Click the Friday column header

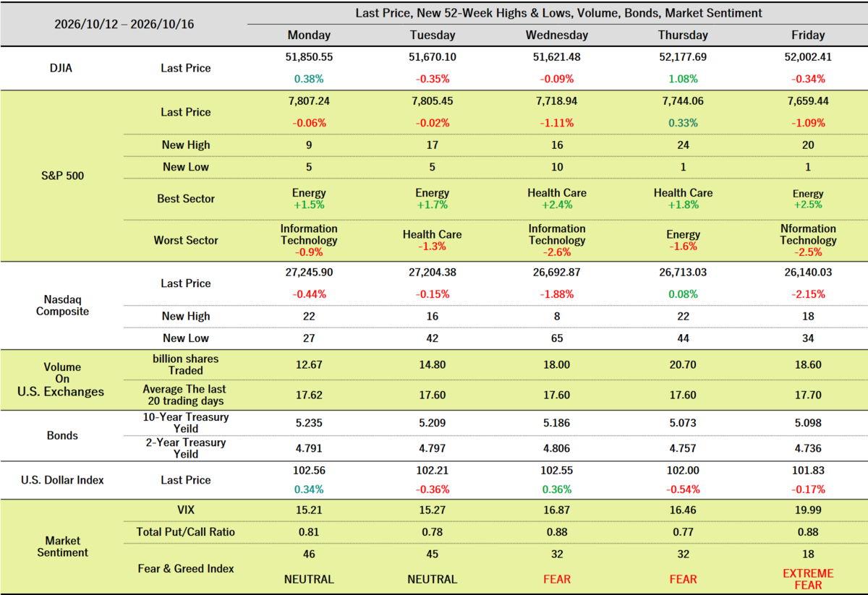pos(808,35)
